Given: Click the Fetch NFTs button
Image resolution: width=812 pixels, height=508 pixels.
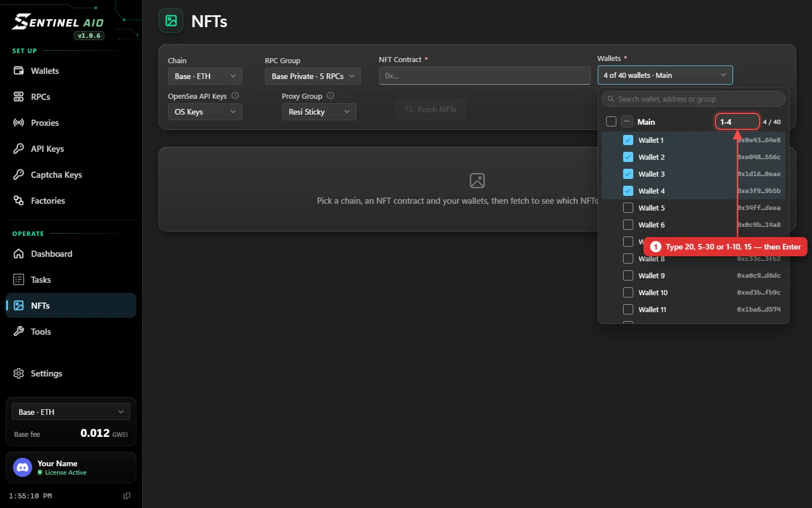Looking at the screenshot, I should tap(431, 110).
